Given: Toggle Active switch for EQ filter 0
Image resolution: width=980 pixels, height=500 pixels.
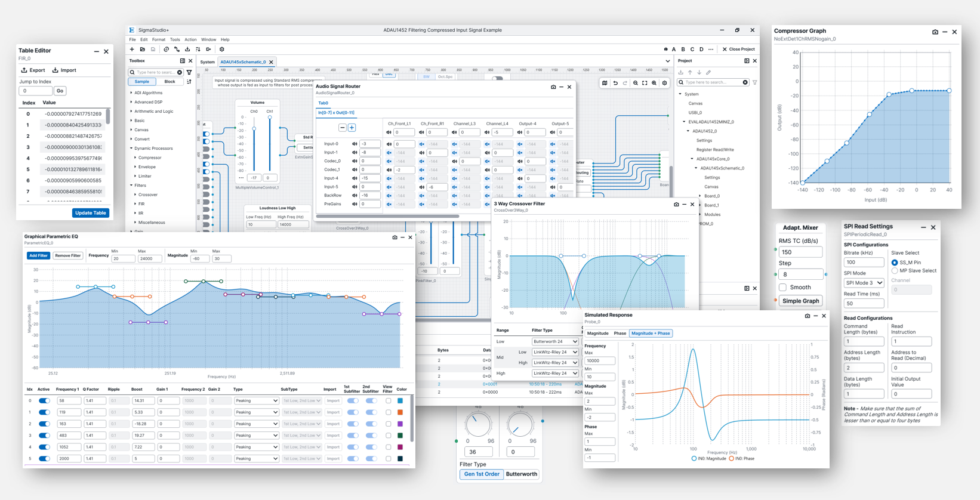Looking at the screenshot, I should 44,401.
